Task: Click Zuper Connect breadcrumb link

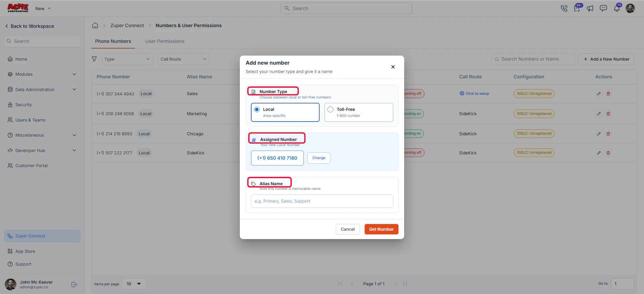Action: tap(127, 25)
